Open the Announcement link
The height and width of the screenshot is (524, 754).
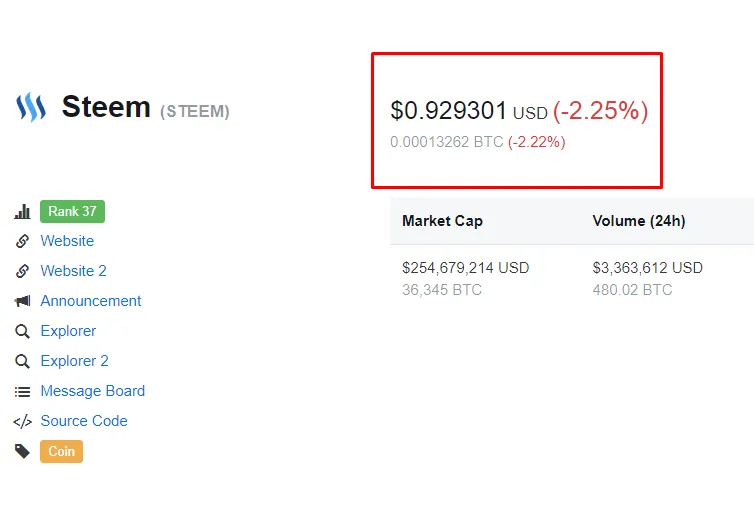coord(91,301)
